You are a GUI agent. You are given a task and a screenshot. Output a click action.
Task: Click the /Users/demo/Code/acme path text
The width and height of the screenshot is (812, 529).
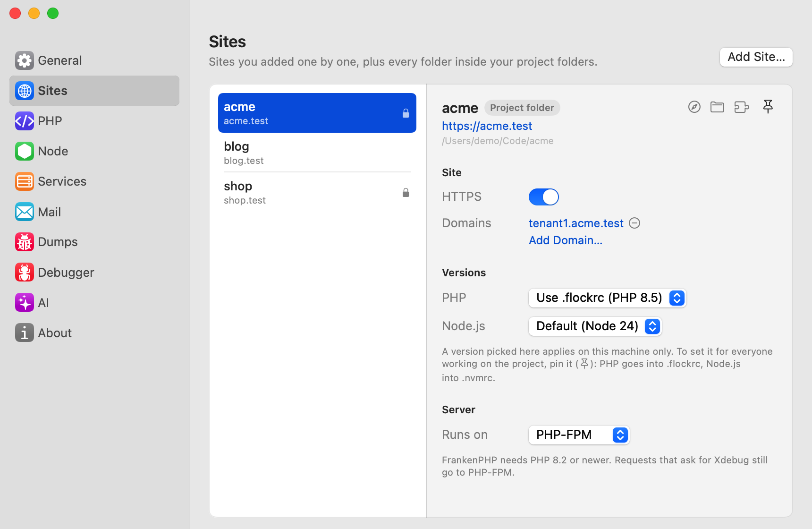click(498, 141)
